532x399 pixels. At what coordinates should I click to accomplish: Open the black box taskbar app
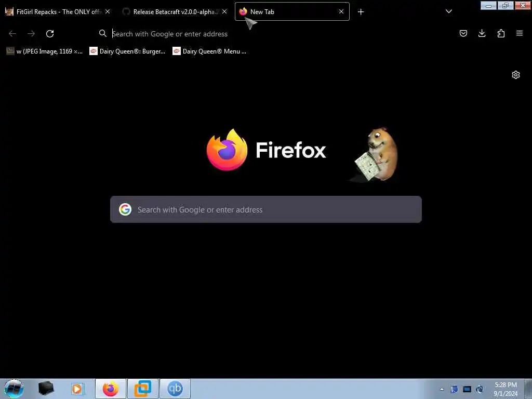46,389
